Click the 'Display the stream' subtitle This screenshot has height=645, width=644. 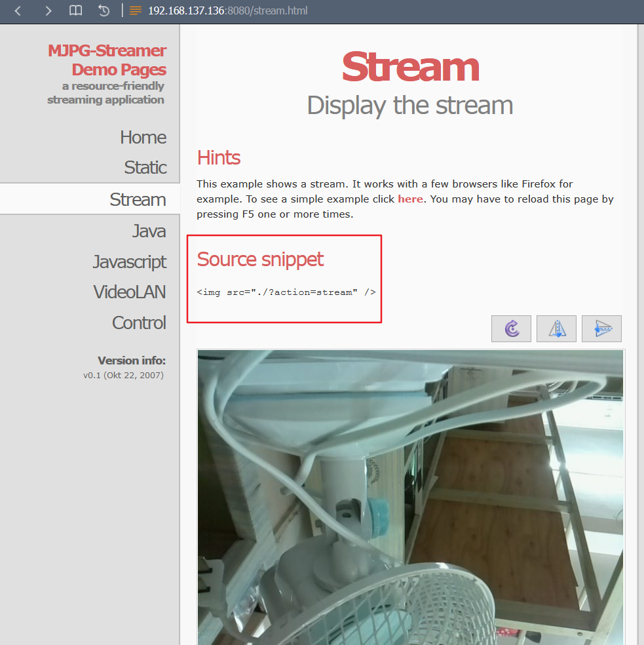click(x=410, y=106)
